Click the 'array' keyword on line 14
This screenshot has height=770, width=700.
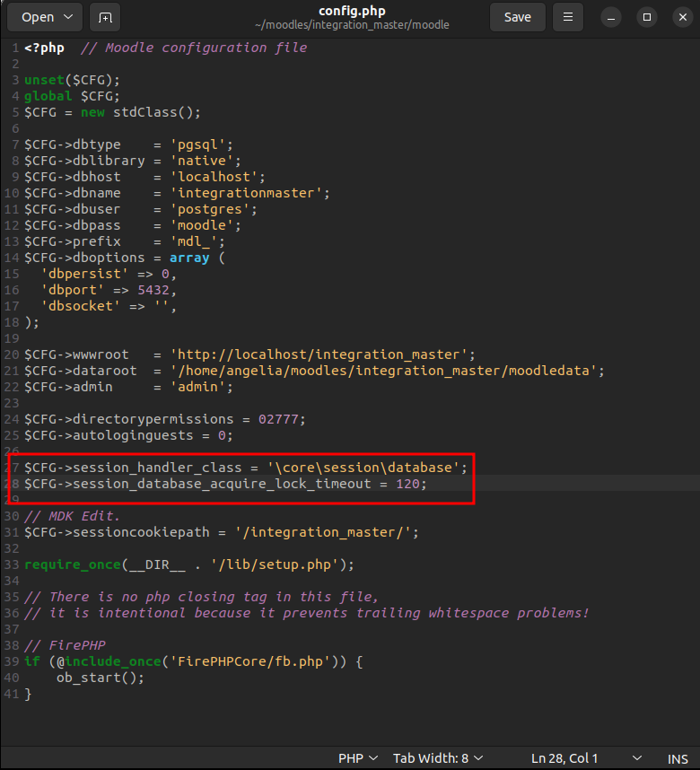189,258
